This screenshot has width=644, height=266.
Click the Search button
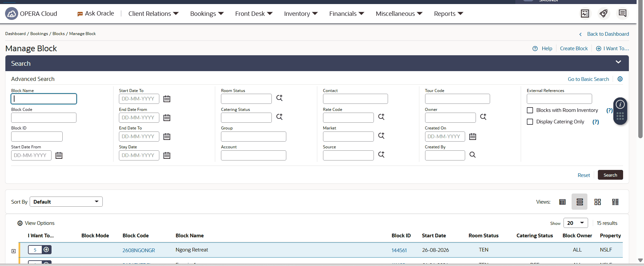pos(610,175)
